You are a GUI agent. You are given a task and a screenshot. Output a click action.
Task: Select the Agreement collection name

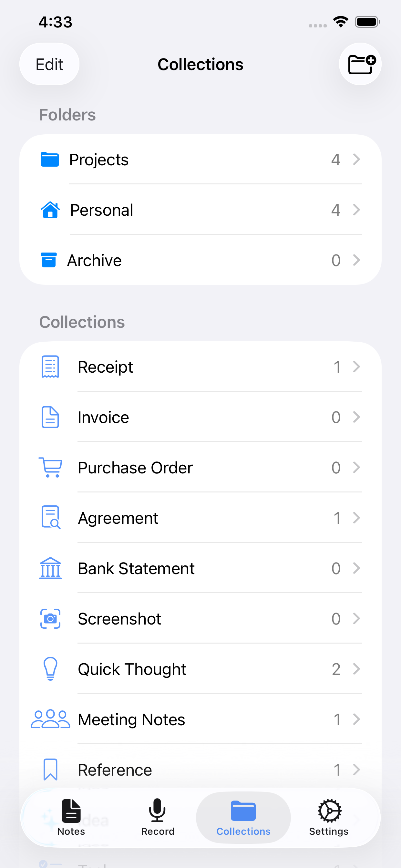118,519
